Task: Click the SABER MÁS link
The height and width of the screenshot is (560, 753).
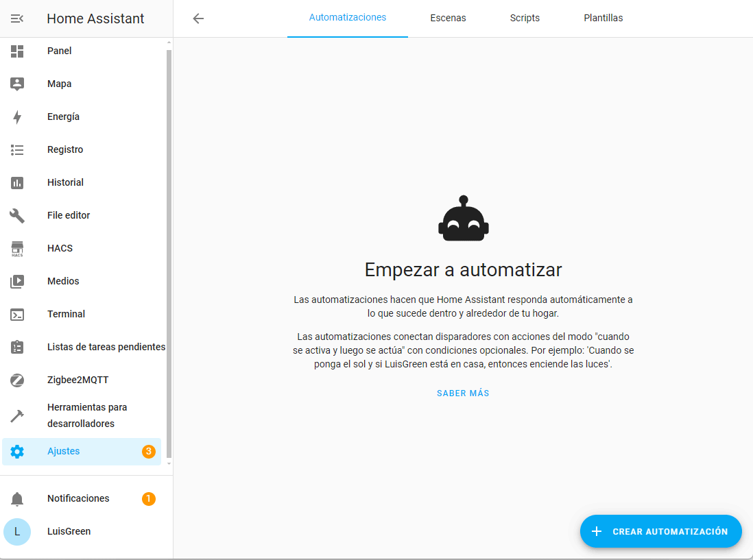Action: 463,393
